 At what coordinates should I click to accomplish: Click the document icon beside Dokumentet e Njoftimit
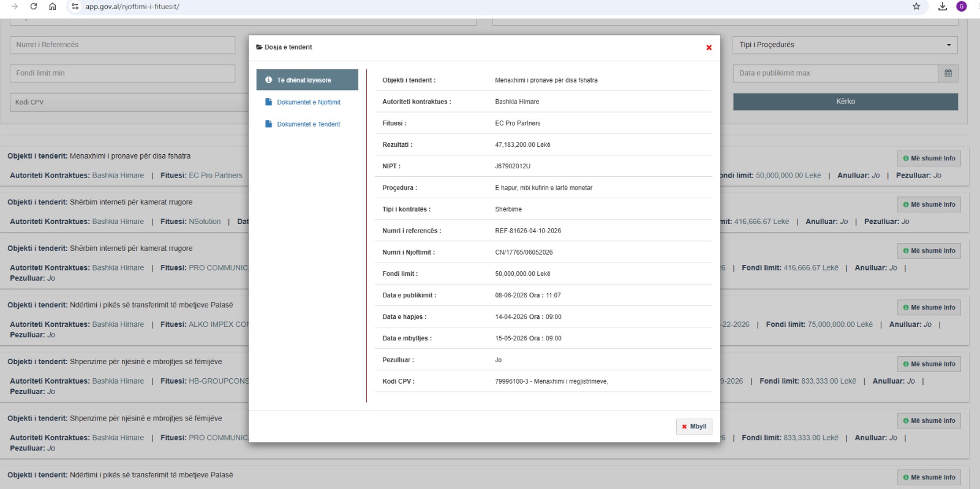(268, 102)
